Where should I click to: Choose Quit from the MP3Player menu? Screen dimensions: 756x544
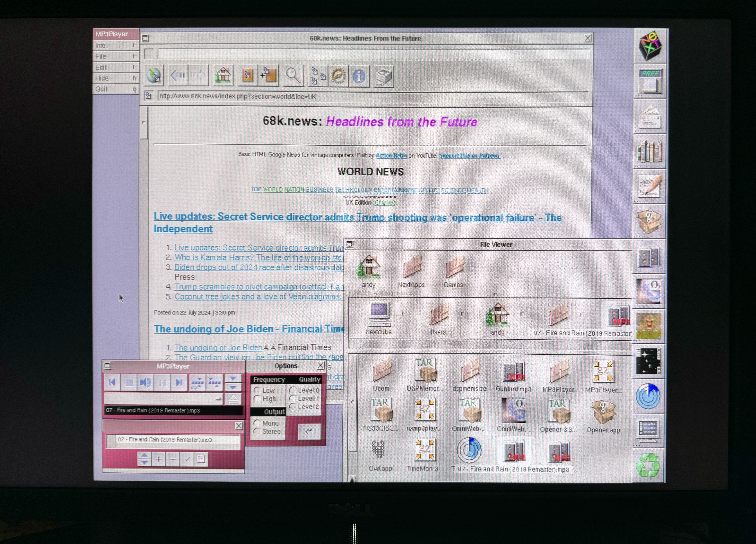pos(116,89)
